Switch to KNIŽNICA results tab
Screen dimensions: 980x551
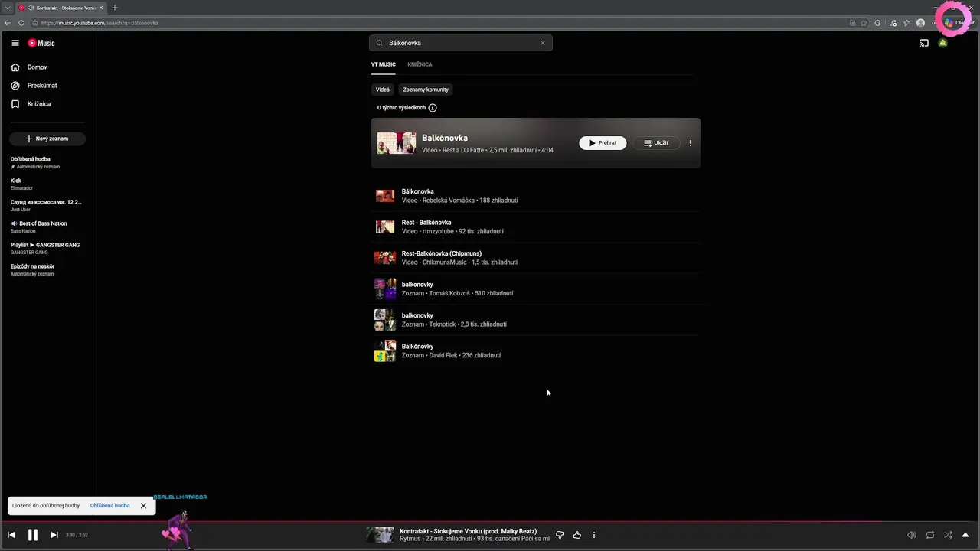coord(420,64)
